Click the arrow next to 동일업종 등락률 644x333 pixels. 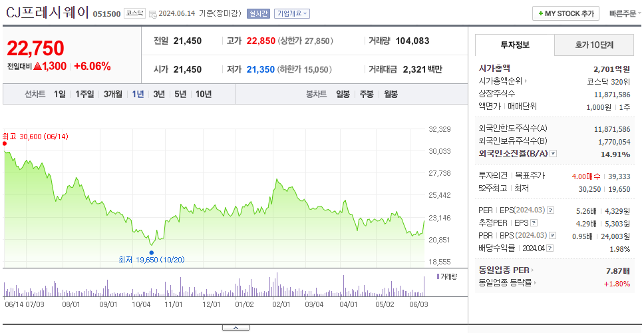click(x=534, y=283)
